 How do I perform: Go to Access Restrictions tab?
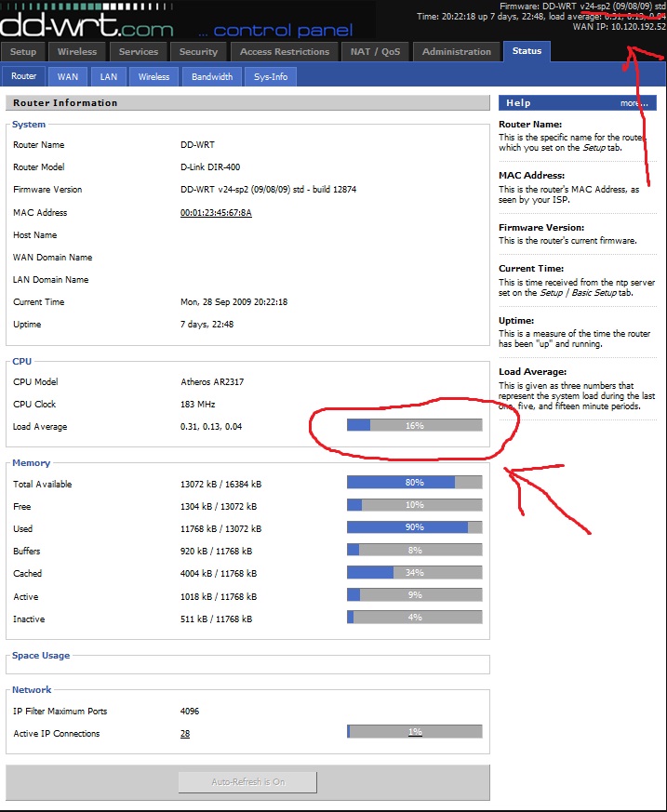[x=285, y=52]
